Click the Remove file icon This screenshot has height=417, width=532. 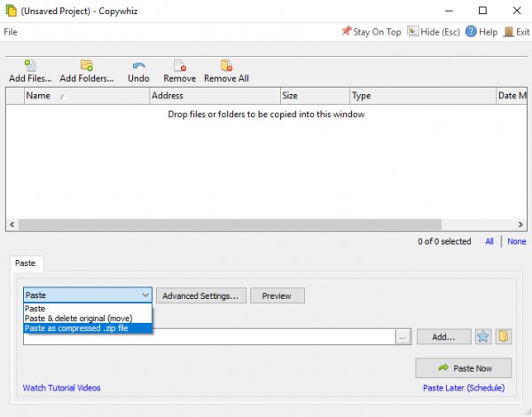179,65
